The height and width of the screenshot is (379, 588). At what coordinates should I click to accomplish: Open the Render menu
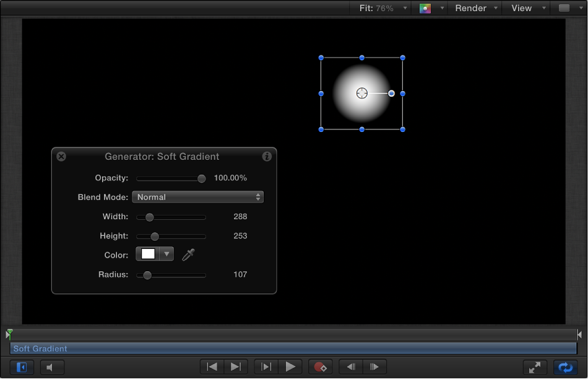click(472, 8)
